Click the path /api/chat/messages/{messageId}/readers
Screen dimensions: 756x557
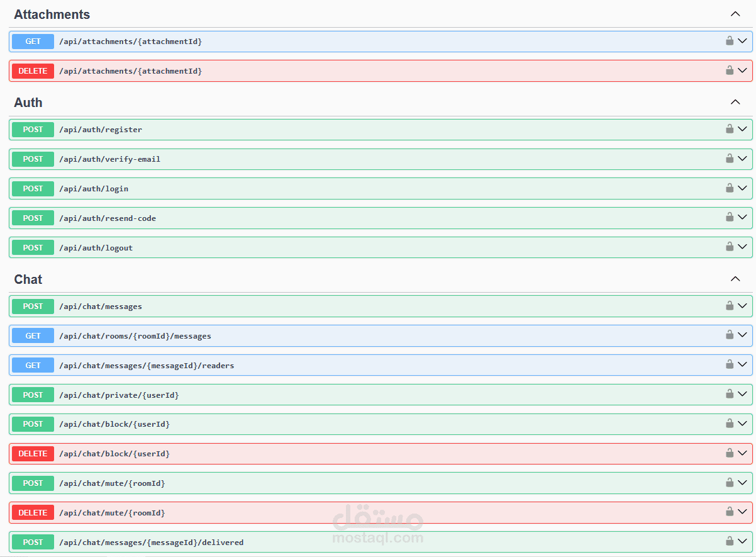pyautogui.click(x=147, y=366)
